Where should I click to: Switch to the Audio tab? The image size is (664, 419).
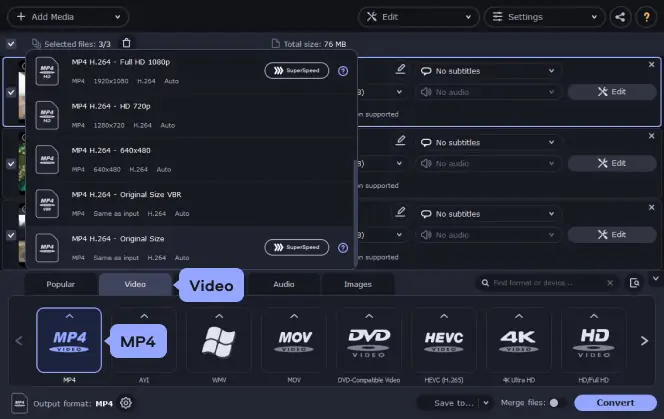pos(284,284)
